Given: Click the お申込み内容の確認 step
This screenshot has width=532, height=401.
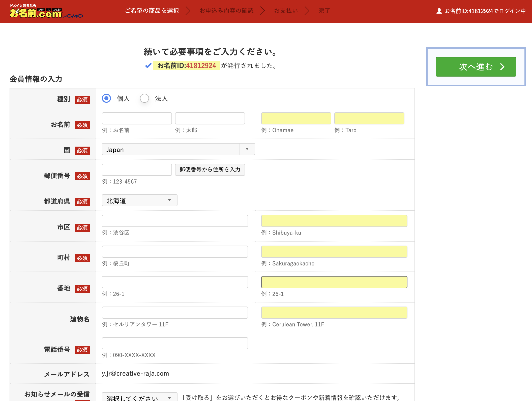Looking at the screenshot, I should click(x=227, y=11).
